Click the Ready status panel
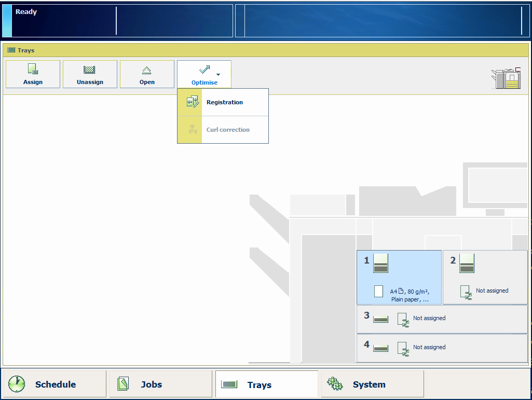 (117, 21)
